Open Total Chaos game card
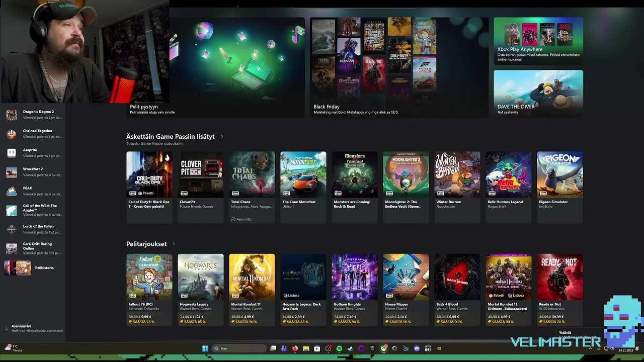Screen dimensions: 644x362 (252, 187)
